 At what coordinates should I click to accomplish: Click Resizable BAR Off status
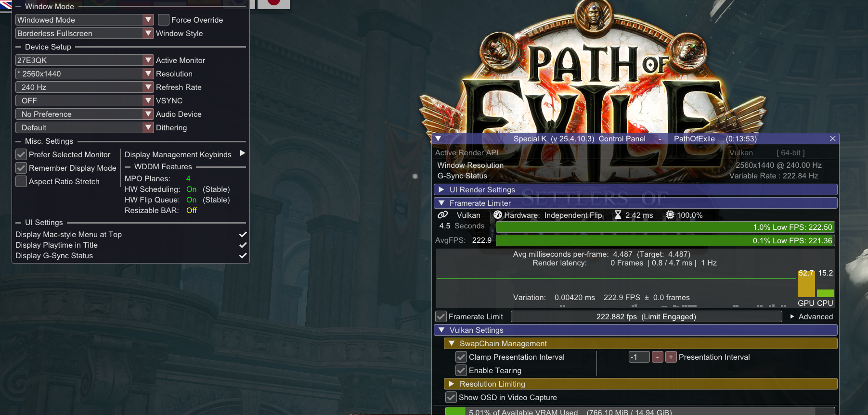192,210
